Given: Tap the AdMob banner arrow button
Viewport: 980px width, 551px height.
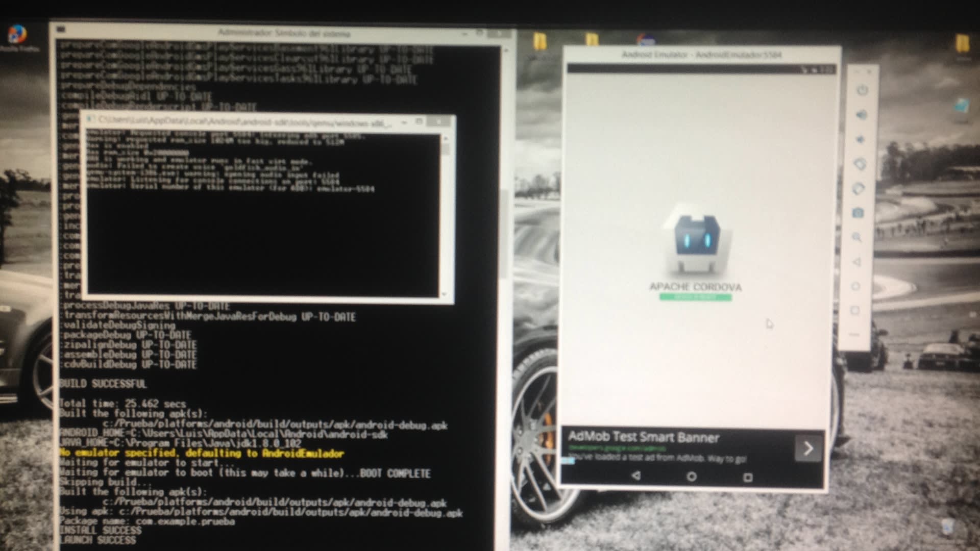Looking at the screenshot, I should [x=808, y=449].
